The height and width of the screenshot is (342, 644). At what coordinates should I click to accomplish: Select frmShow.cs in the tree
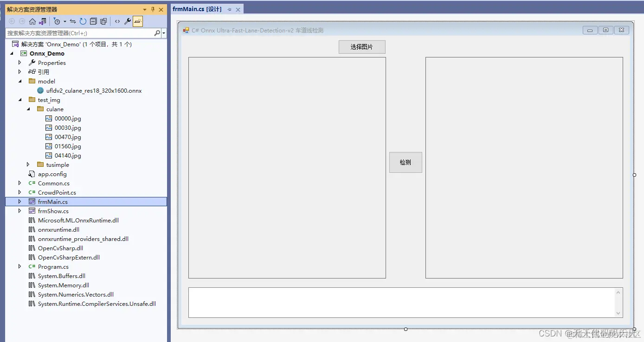53,211
